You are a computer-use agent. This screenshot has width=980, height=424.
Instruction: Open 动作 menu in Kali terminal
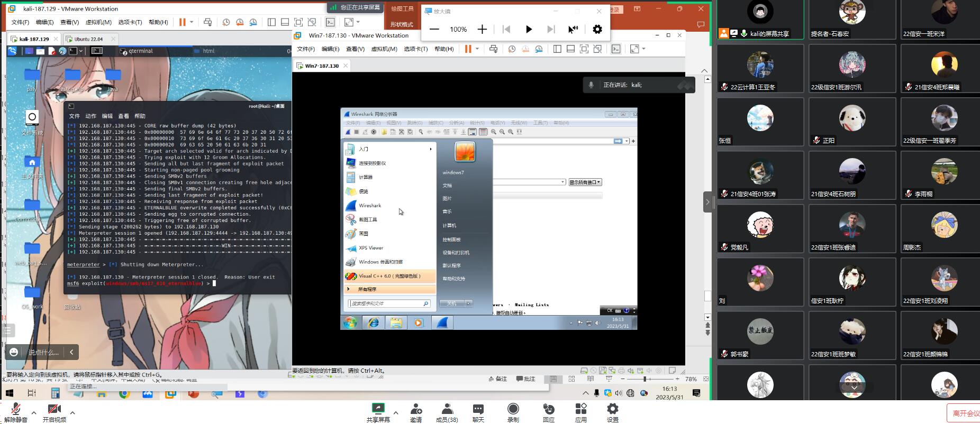pos(91,116)
